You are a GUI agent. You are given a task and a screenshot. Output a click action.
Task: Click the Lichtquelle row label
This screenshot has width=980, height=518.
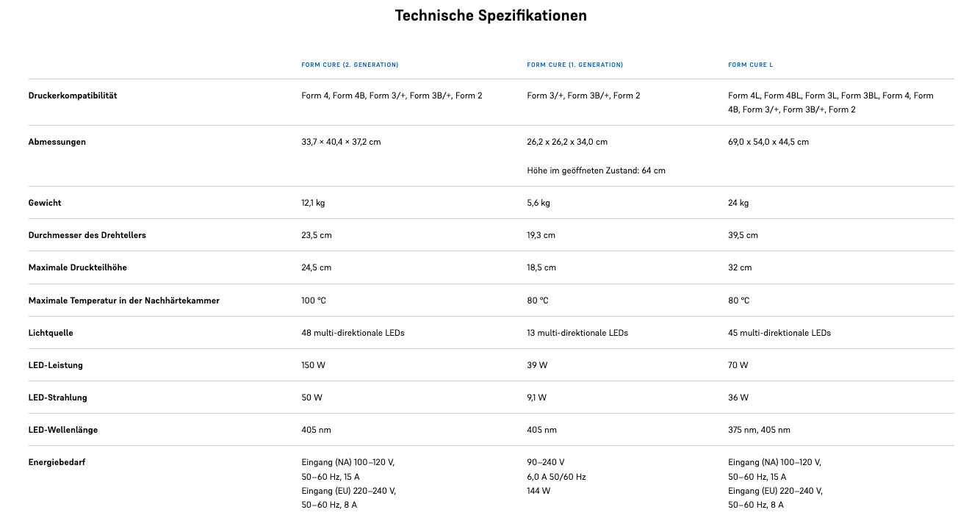(x=51, y=333)
